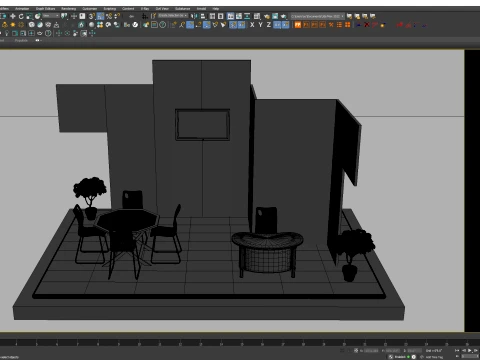Toggle the Percent Snap button
Viewport: 480px width, 360px height.
pos(109,16)
